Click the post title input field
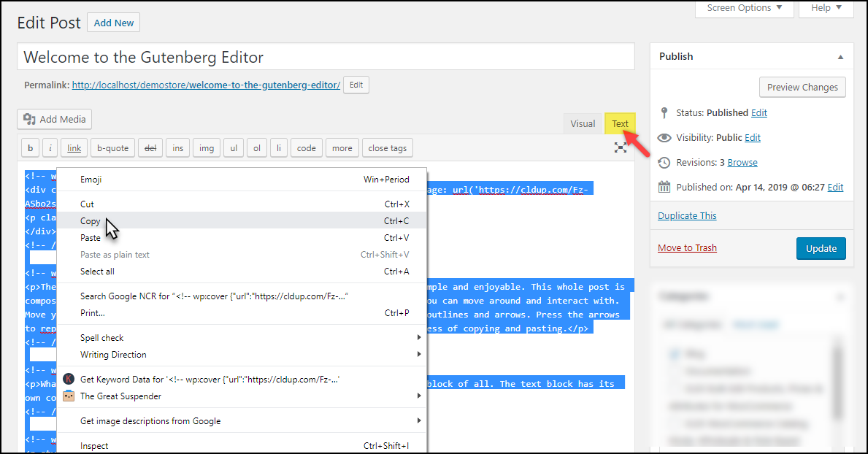The height and width of the screenshot is (454, 868). (326, 57)
